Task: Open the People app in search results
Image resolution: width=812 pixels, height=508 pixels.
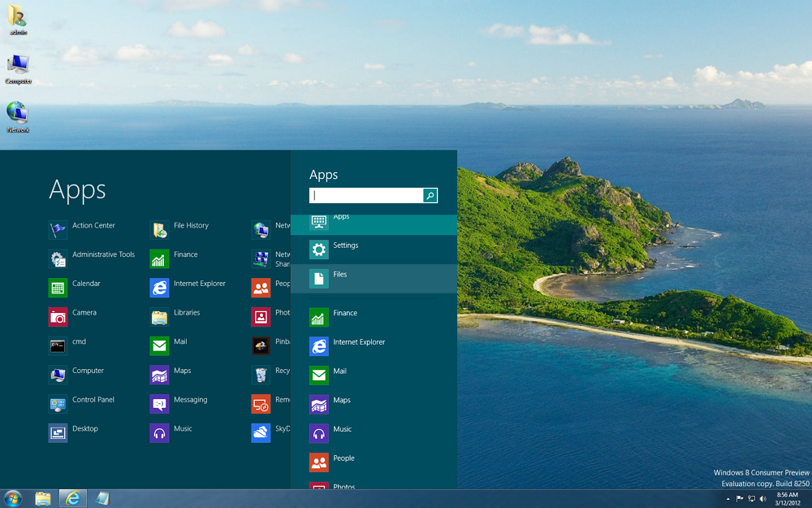Action: (x=344, y=458)
